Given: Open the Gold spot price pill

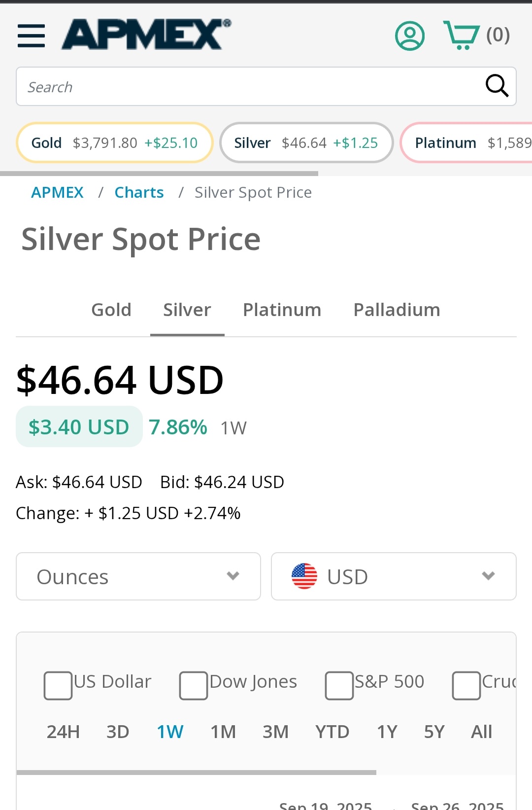Looking at the screenshot, I should coord(114,142).
